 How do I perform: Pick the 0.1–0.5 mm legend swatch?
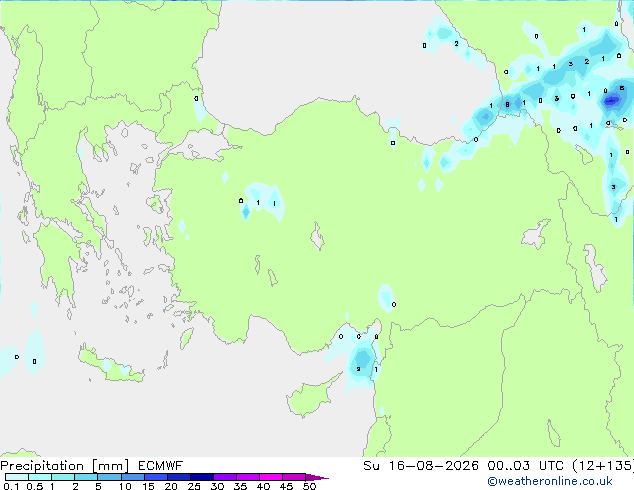click(x=17, y=477)
